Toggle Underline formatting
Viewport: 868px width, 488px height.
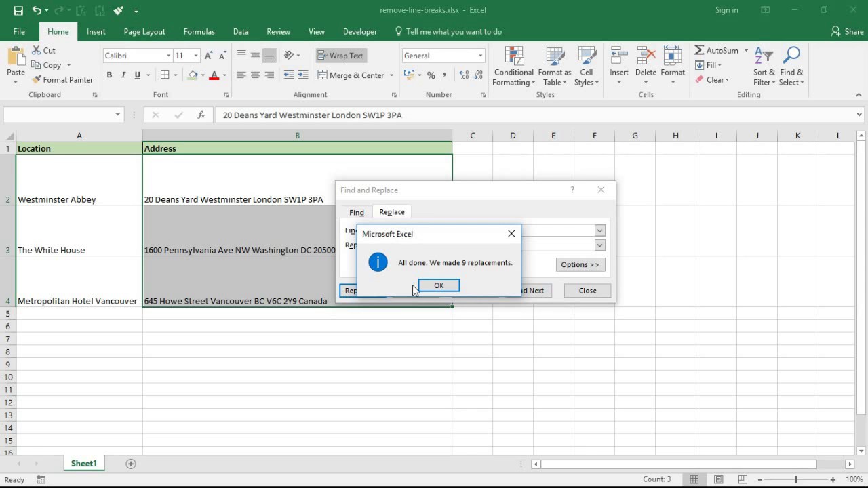click(x=138, y=75)
